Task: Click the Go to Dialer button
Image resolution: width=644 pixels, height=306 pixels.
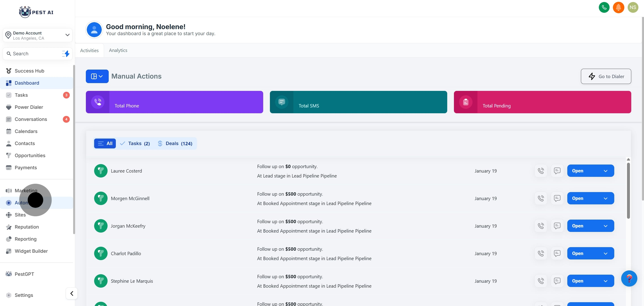Action: 606,76
